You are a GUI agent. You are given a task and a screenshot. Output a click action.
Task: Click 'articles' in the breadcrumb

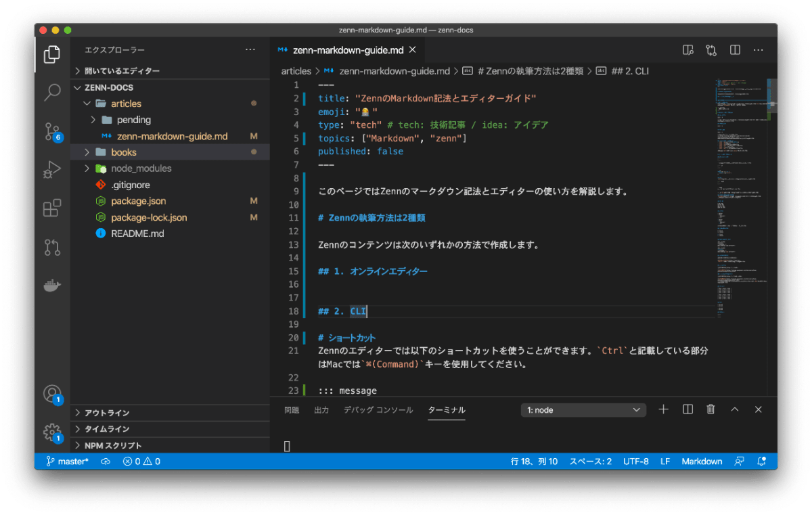(x=296, y=71)
